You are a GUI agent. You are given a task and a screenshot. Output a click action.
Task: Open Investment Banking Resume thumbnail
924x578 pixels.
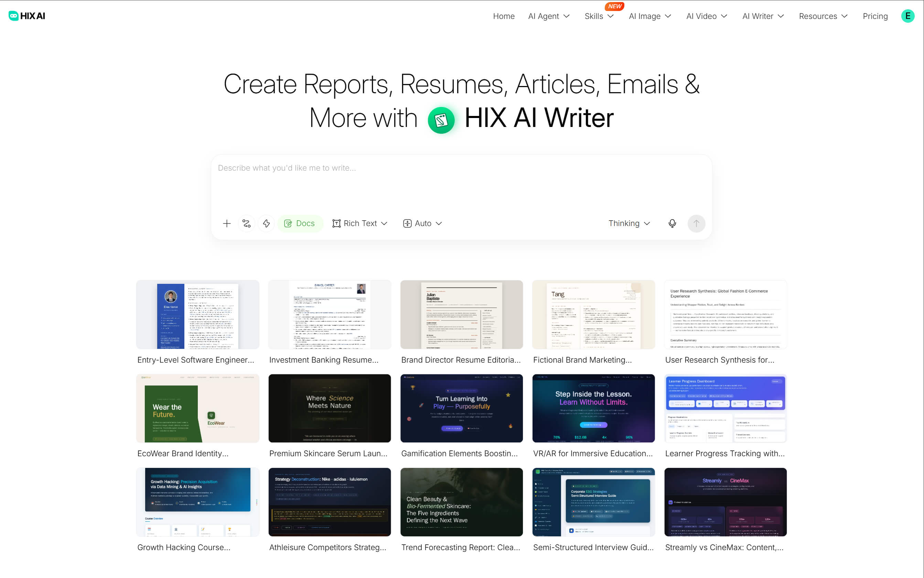[x=330, y=314]
